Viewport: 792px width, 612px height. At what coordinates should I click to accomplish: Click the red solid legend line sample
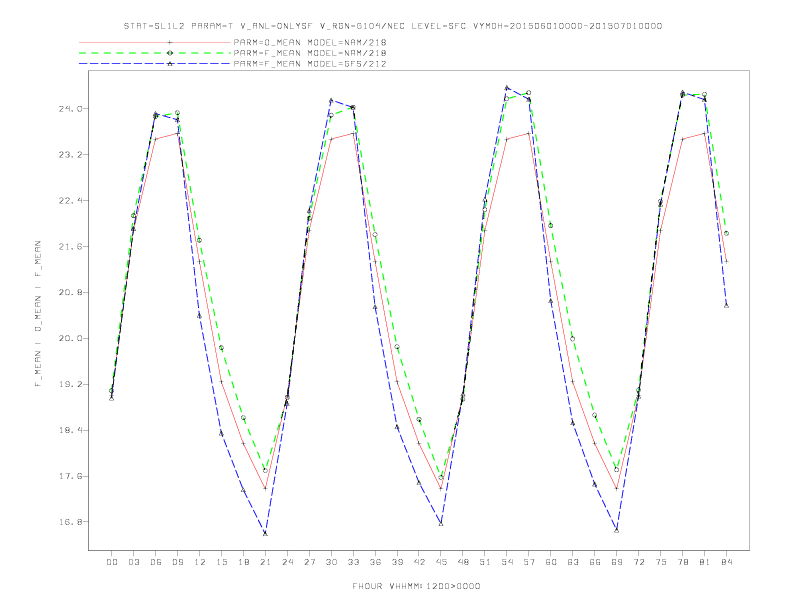click(x=155, y=42)
